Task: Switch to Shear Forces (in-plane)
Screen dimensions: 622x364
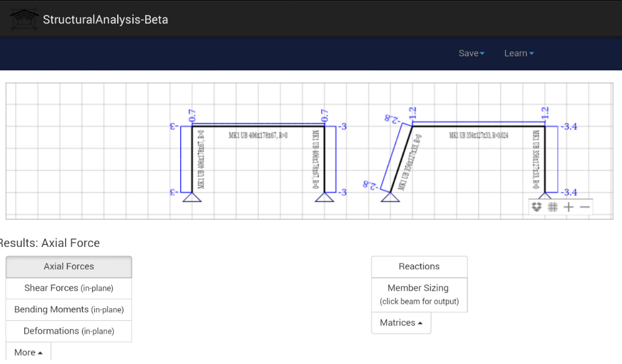Action: click(69, 288)
